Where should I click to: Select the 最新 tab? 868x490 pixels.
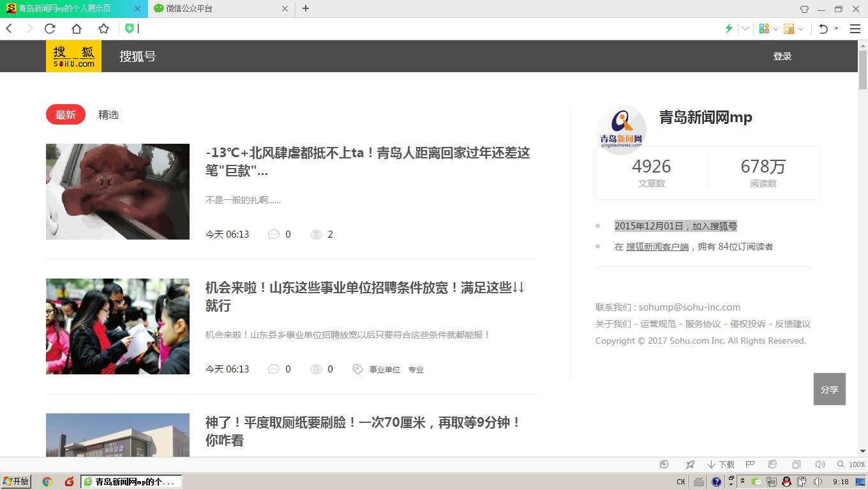66,115
